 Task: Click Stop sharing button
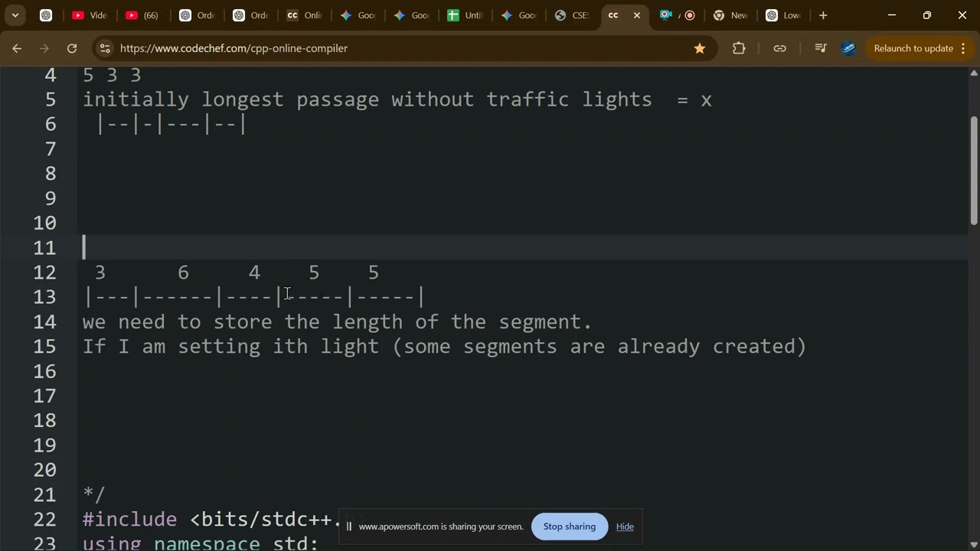point(570,527)
